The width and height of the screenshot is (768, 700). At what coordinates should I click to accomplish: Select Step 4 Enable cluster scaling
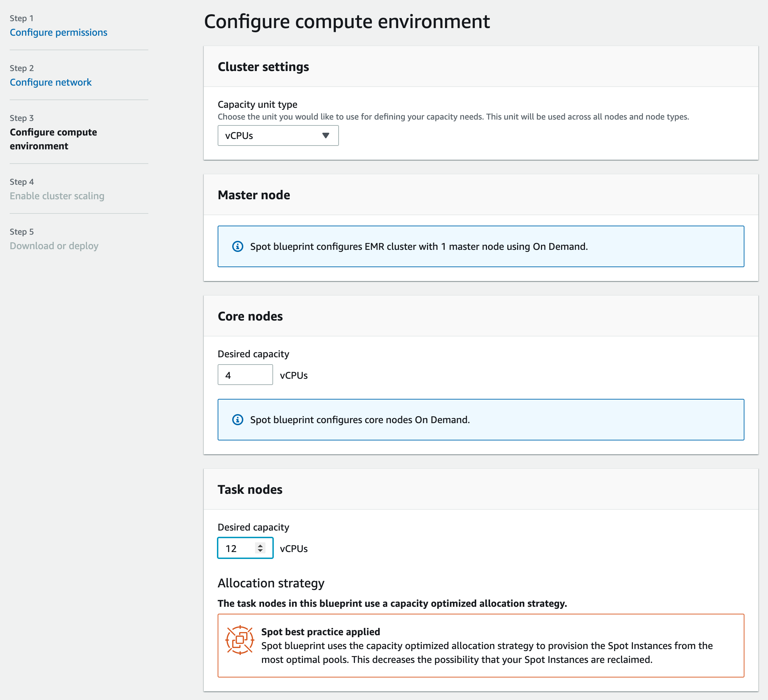(57, 196)
